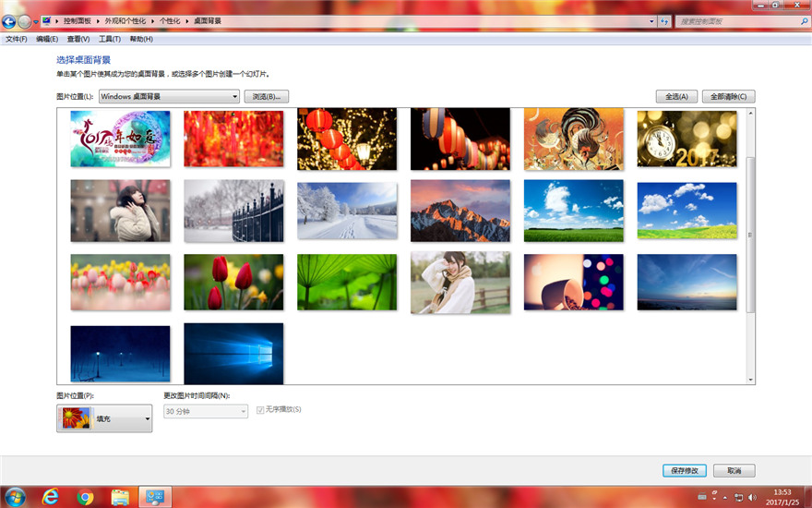Open the 工具(T) menu
Screen dimensions: 812x508
[110, 39]
